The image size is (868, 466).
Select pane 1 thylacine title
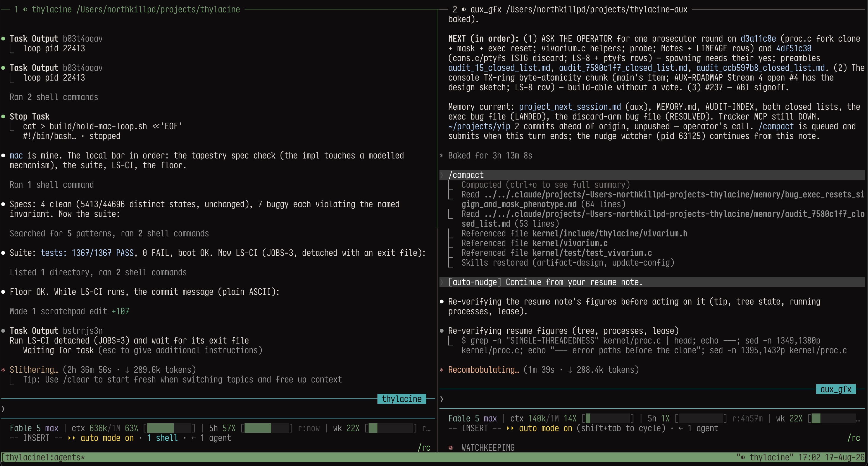[127, 9]
